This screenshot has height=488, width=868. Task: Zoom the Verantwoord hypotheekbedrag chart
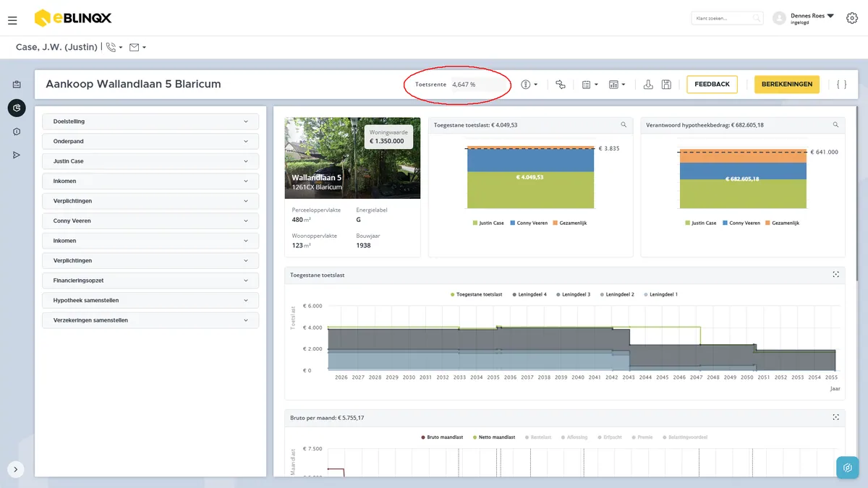[836, 125]
